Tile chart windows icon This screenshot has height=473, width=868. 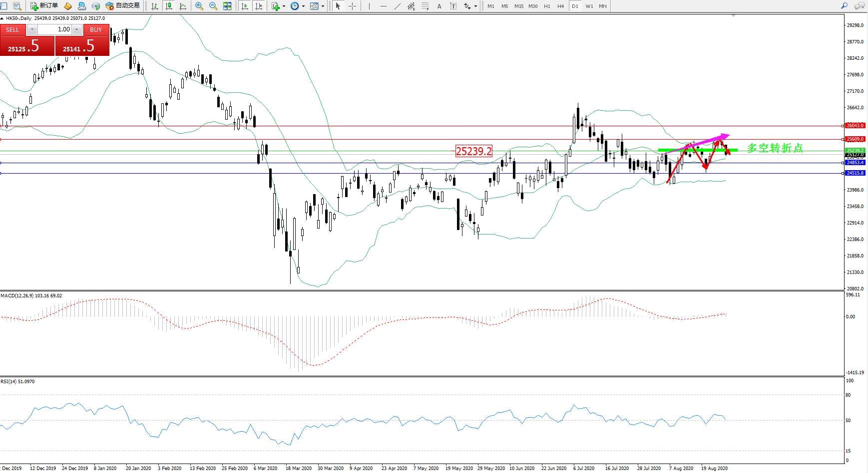tap(227, 6)
